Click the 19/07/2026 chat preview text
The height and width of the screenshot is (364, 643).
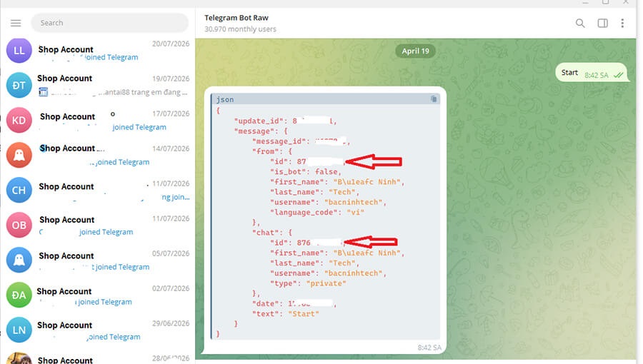point(114,92)
